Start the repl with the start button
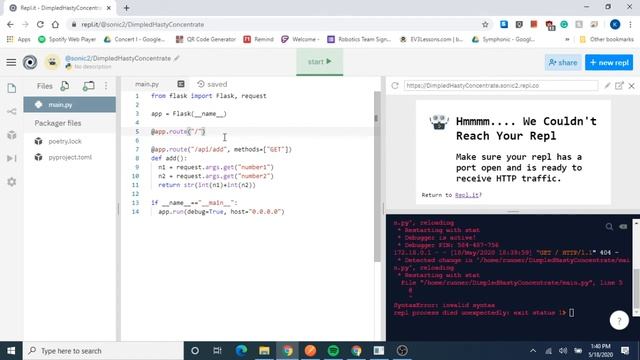Image resolution: width=640 pixels, height=360 pixels. point(320,62)
